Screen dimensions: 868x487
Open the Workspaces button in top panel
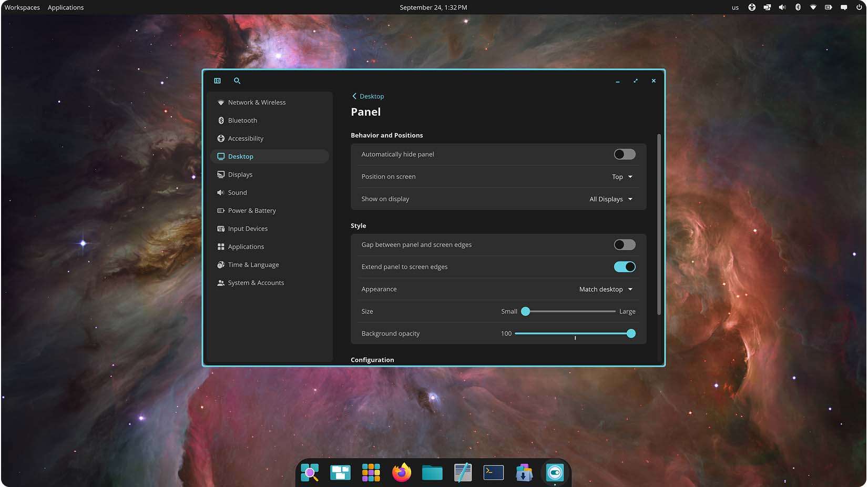pyautogui.click(x=22, y=7)
